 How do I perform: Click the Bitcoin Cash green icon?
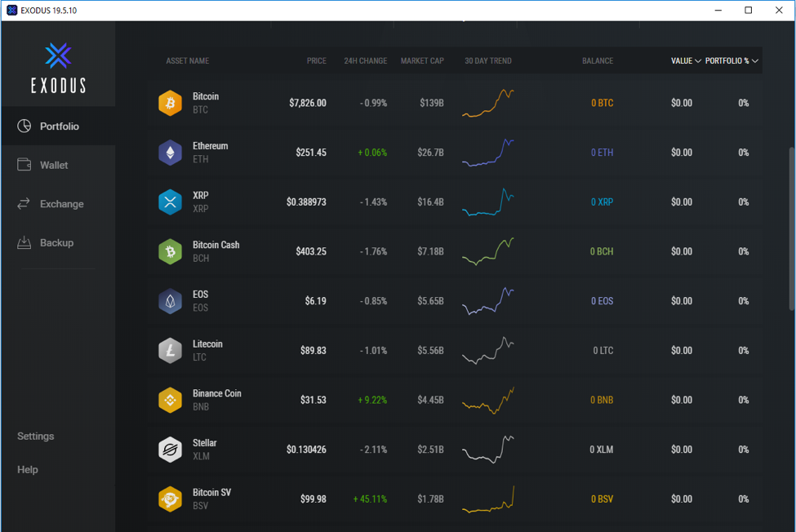[x=170, y=251]
